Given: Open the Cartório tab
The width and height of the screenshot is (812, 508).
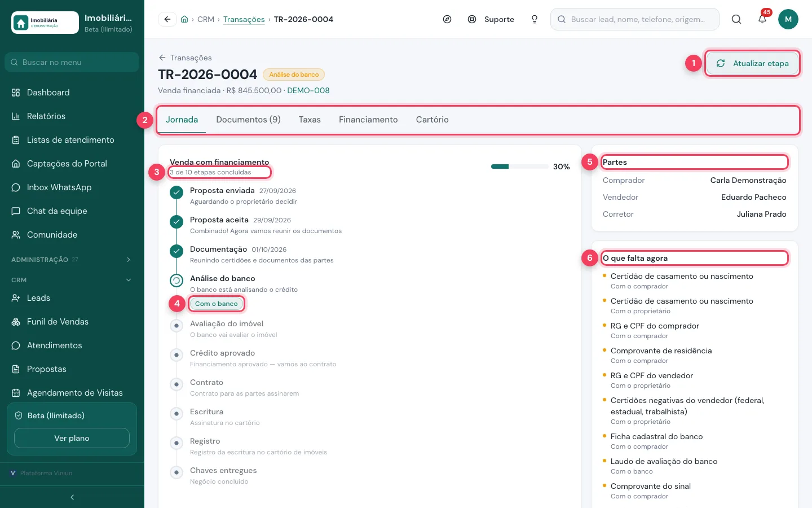Looking at the screenshot, I should pyautogui.click(x=432, y=120).
